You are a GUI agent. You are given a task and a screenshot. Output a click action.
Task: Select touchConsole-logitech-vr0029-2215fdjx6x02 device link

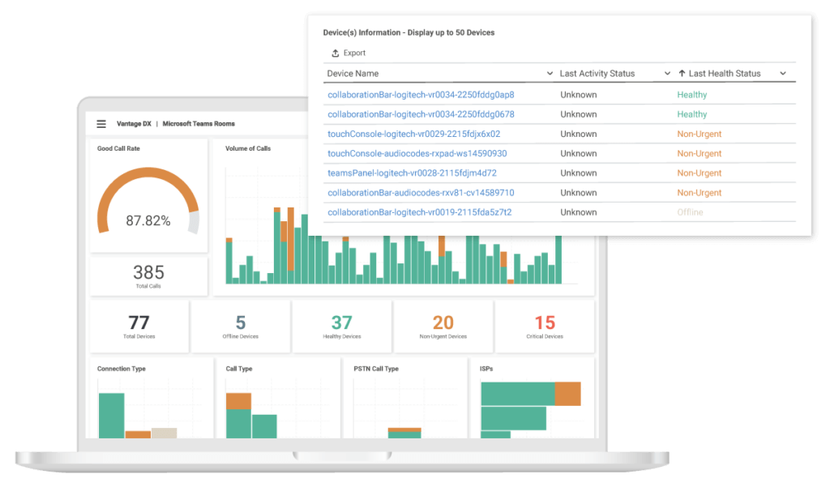tap(415, 134)
